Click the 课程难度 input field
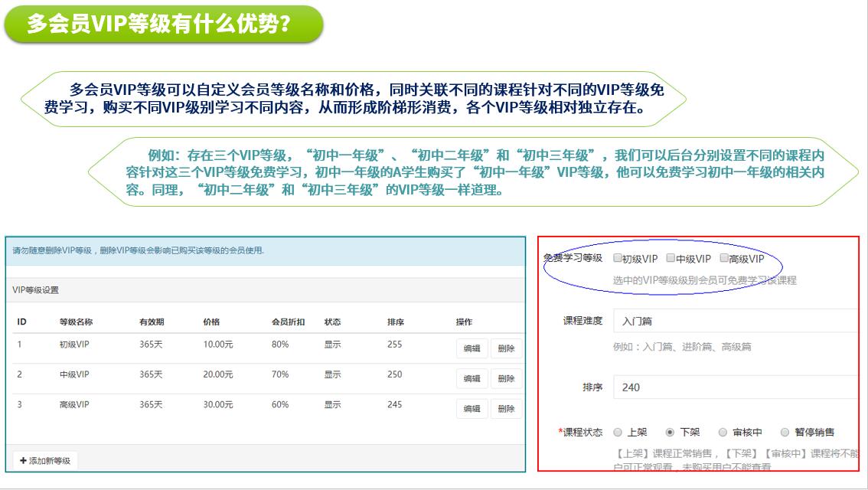The image size is (868, 490). [x=735, y=321]
